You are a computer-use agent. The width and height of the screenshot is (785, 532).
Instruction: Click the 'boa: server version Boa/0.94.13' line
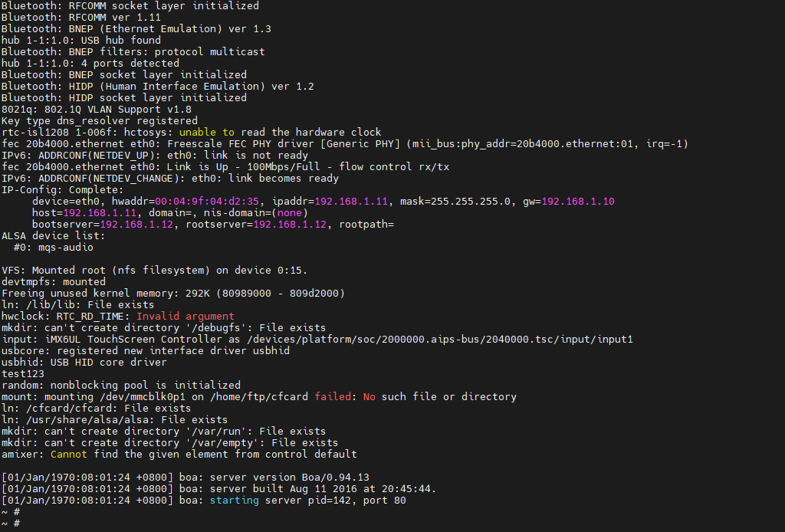[x=186, y=478]
